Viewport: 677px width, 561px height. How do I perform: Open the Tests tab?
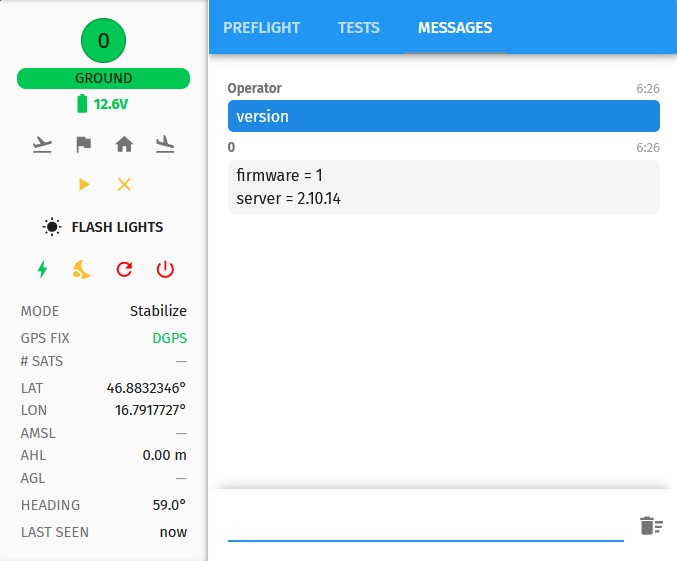tap(359, 28)
